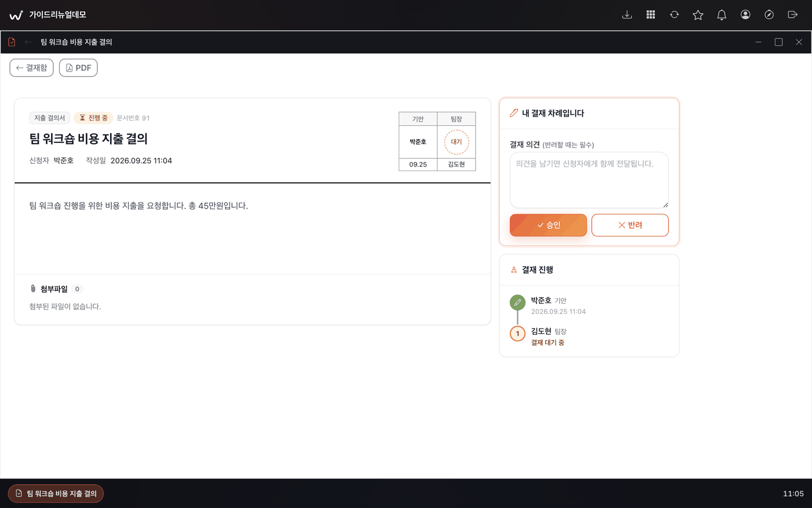Maximize the document window
The height and width of the screenshot is (508, 812).
tap(779, 42)
